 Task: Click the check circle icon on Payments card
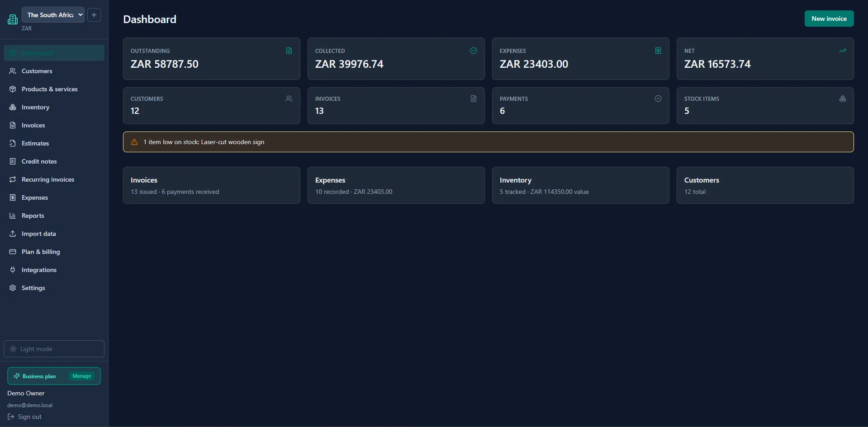tap(658, 99)
